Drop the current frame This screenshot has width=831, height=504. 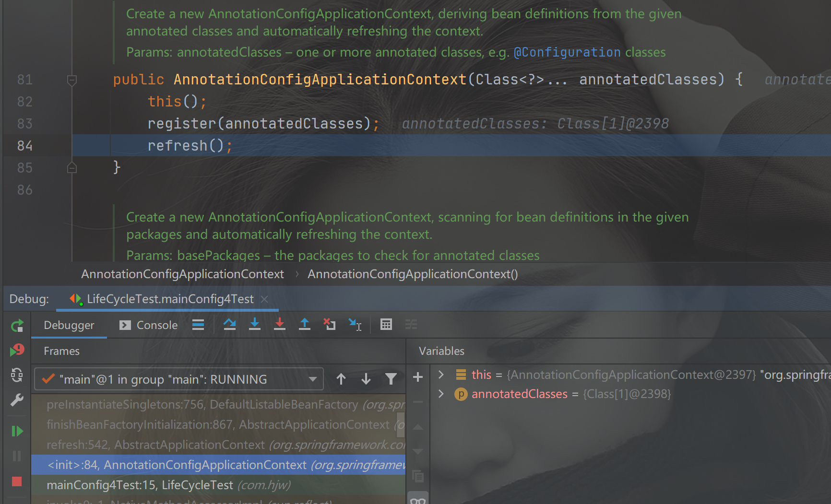330,325
